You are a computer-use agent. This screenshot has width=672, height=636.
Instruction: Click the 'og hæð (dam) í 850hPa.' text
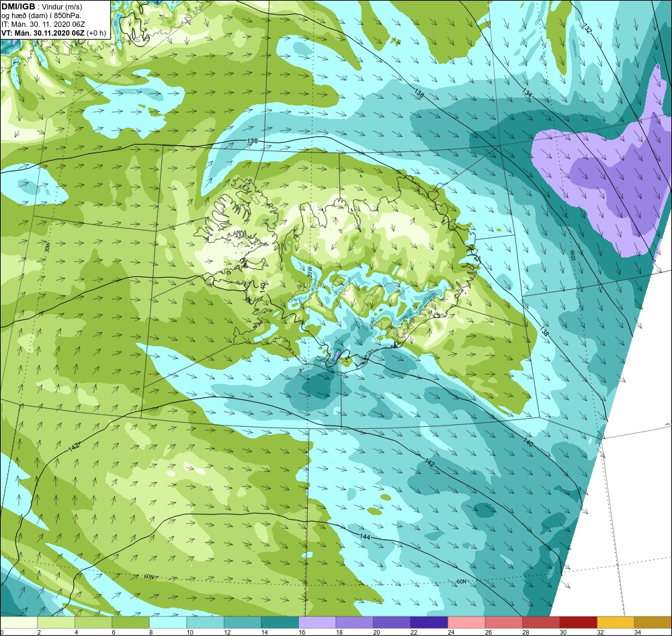(41, 16)
